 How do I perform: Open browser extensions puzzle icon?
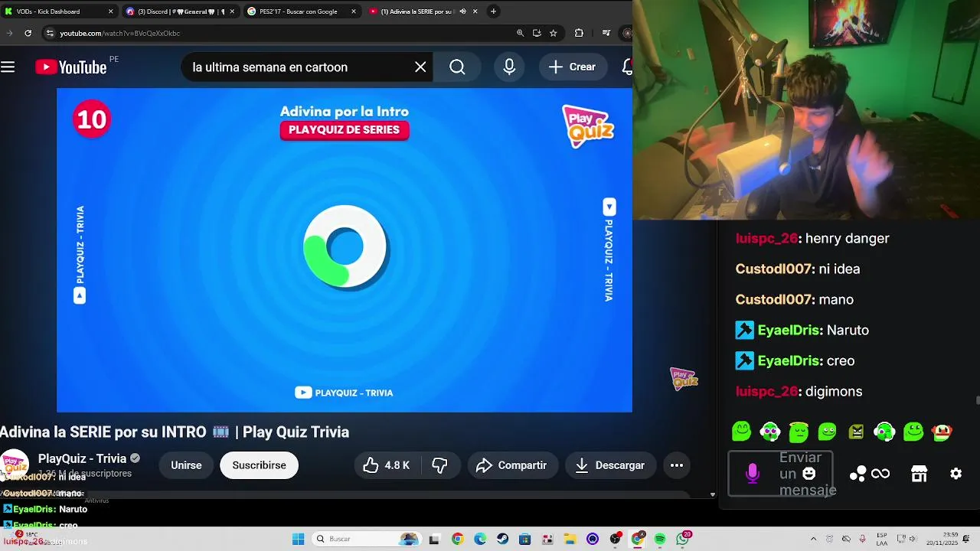click(579, 33)
